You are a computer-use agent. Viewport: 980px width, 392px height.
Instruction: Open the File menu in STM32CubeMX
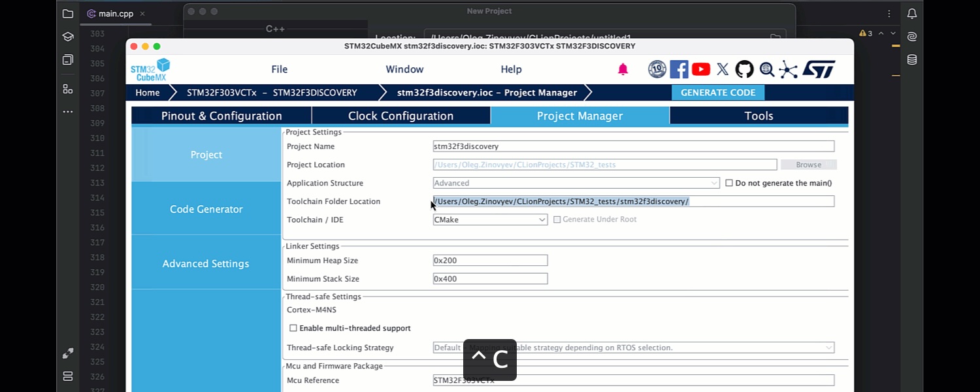click(280, 69)
